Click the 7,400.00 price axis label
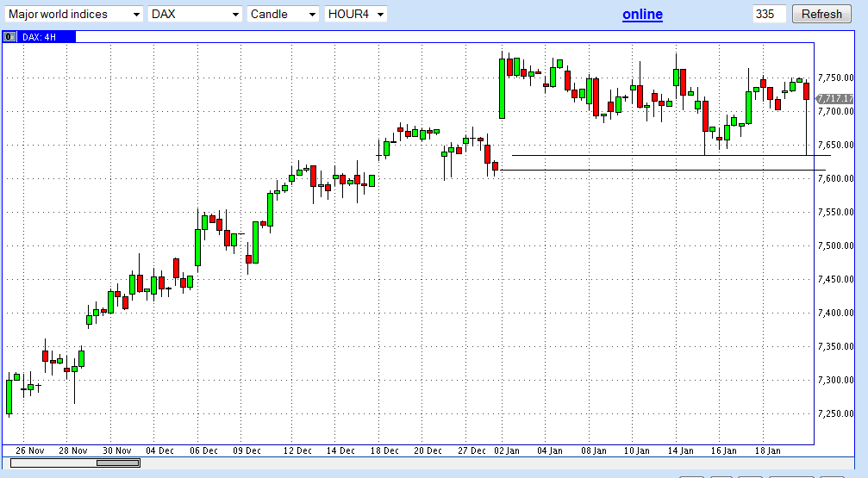Viewport: 868px width, 478px height. coord(835,313)
